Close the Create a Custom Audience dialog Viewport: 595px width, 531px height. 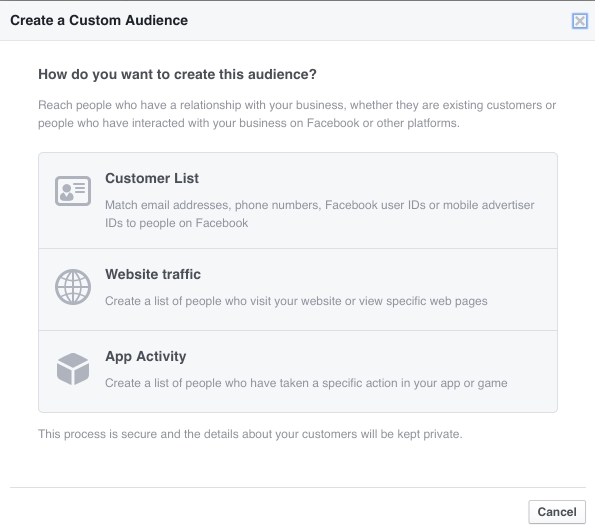(579, 21)
